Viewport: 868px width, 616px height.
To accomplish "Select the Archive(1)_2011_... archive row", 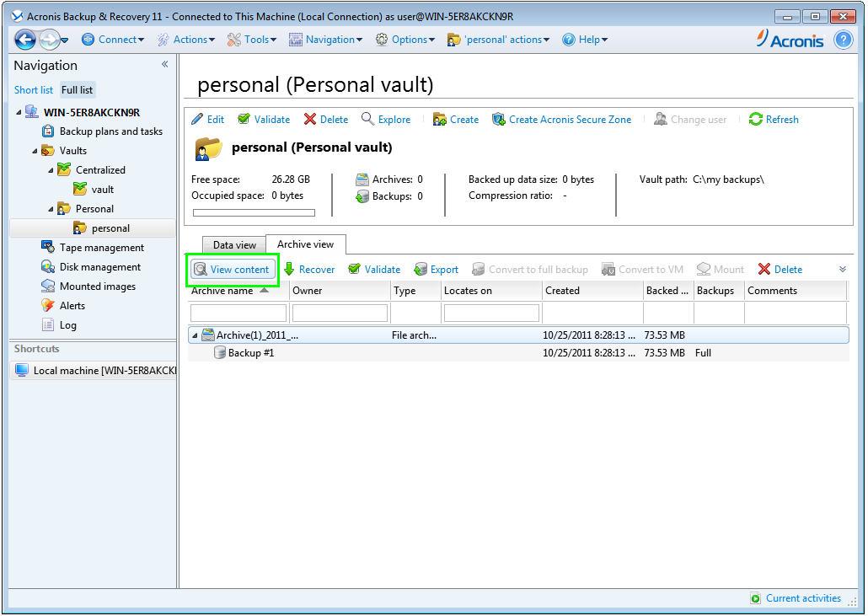I will point(518,335).
